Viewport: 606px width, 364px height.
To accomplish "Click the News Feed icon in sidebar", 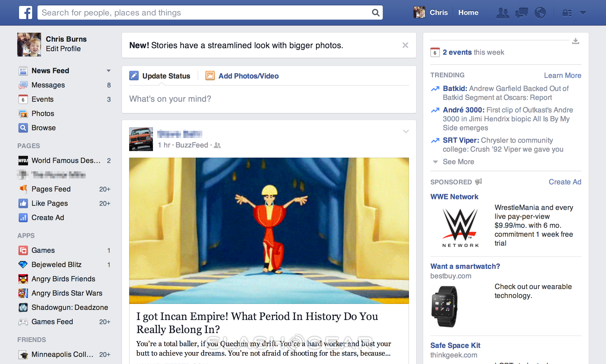I will tap(23, 70).
